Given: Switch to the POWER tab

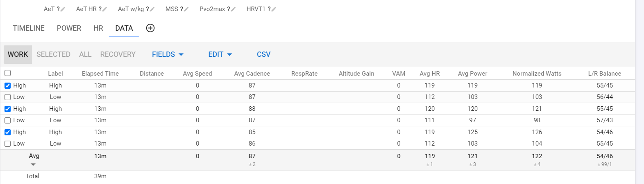Looking at the screenshot, I should (69, 28).
